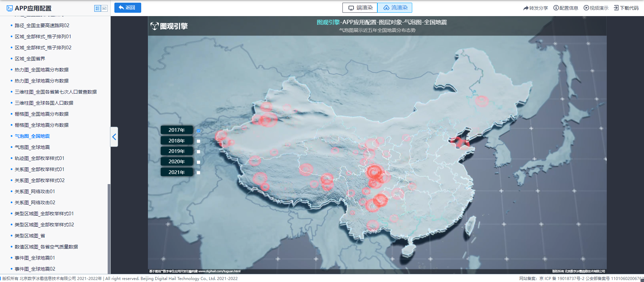Viewport: 644px width, 282px height.
Task: Click the 转发分享 share arrow icon
Action: pos(526,8)
